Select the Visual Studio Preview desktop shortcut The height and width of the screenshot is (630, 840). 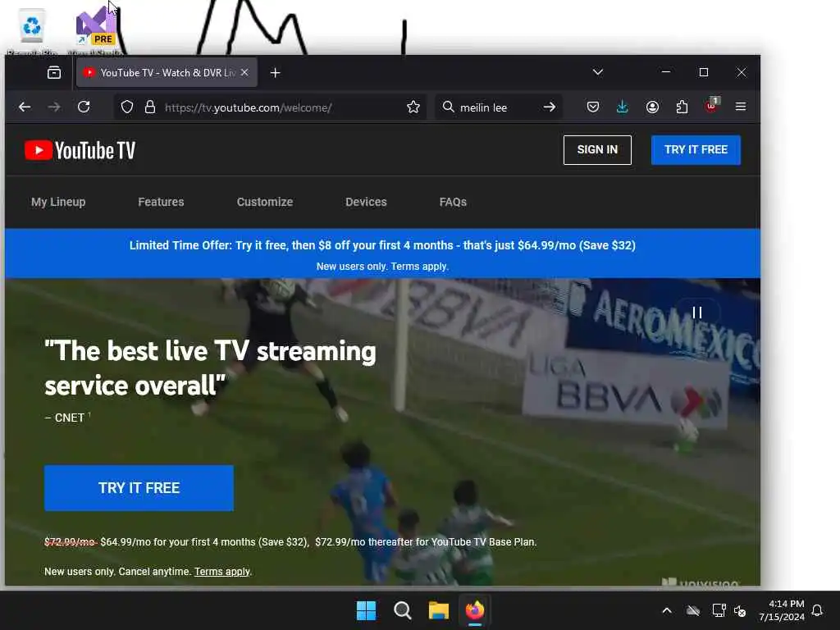95,30
